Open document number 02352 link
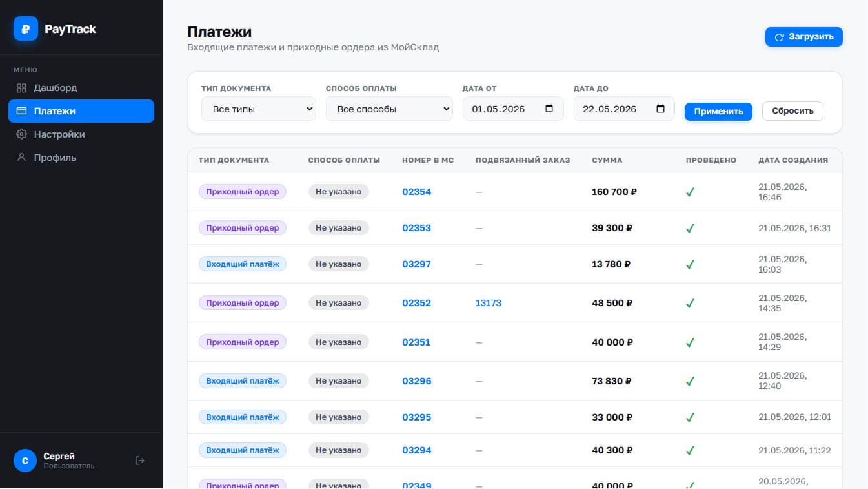The image size is (868, 489). [416, 303]
